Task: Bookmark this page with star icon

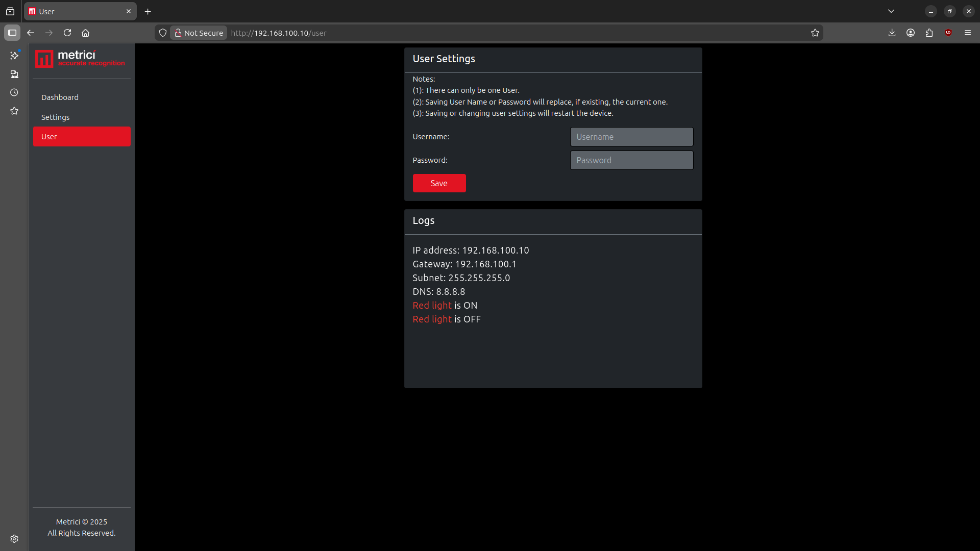Action: click(x=815, y=33)
